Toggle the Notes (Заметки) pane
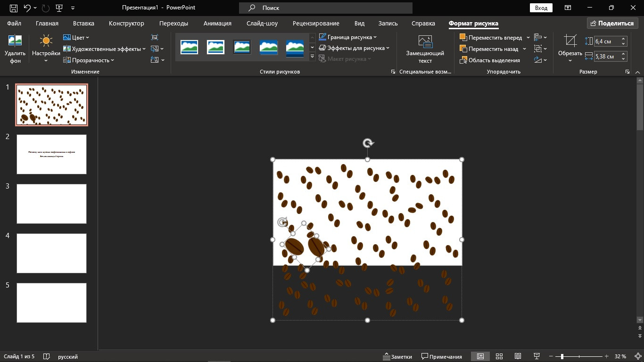 coord(396,356)
